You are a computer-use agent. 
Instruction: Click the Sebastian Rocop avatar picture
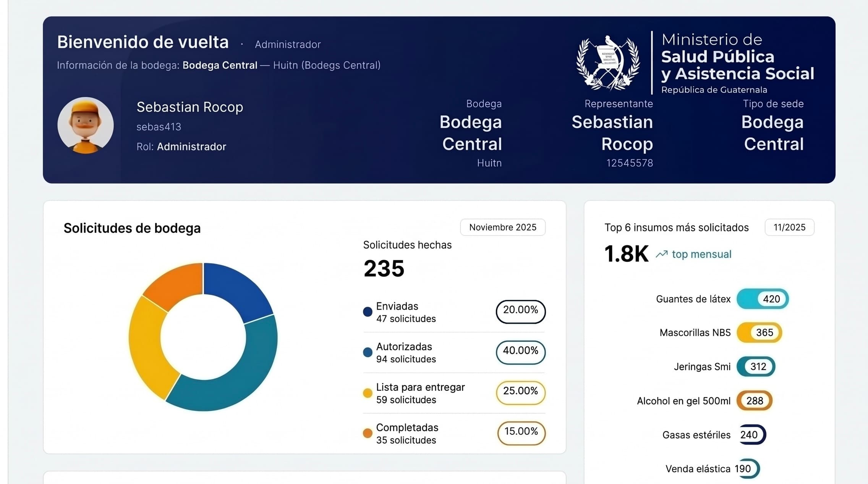point(86,125)
